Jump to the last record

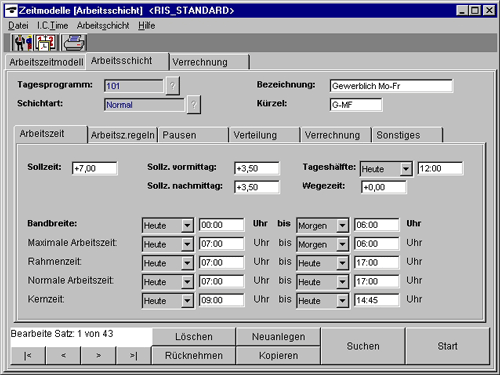[133, 355]
